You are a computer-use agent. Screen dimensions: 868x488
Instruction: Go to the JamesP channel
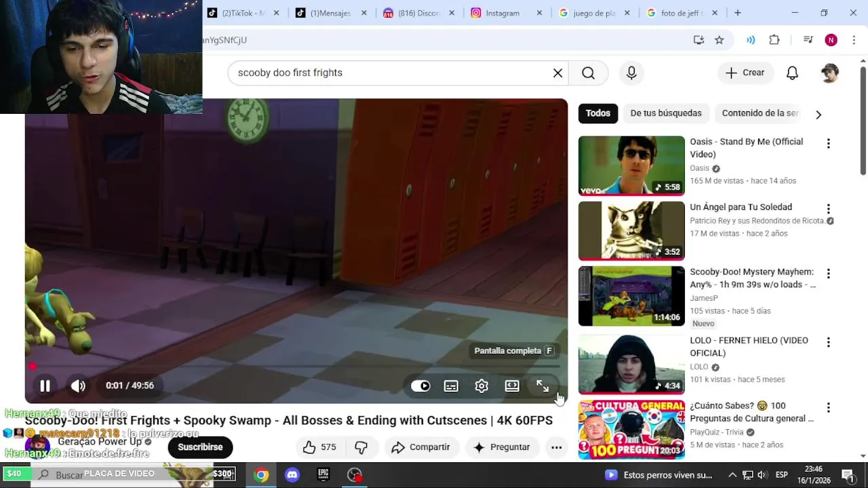704,298
